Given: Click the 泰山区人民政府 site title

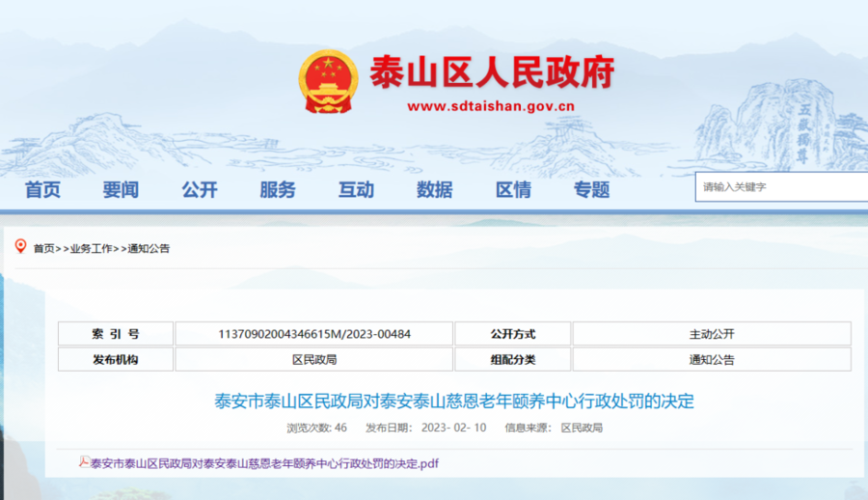Looking at the screenshot, I should (x=491, y=72).
